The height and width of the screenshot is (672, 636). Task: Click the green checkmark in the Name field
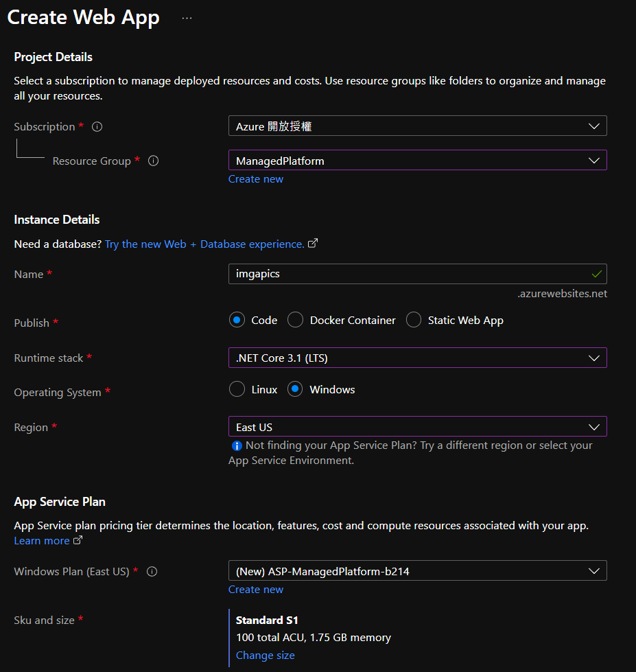click(x=596, y=274)
